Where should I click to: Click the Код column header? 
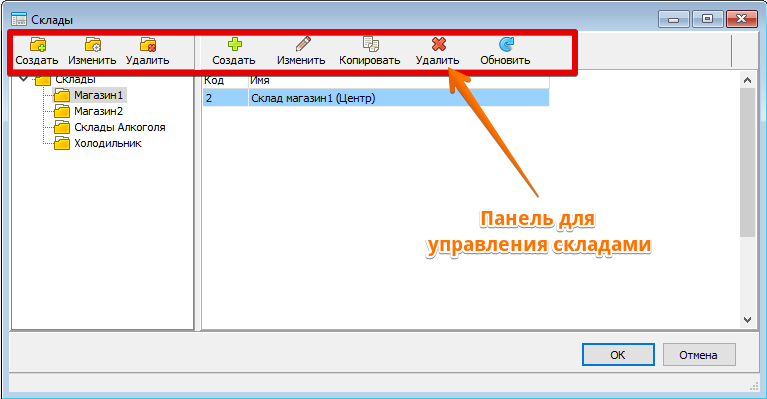coord(226,80)
